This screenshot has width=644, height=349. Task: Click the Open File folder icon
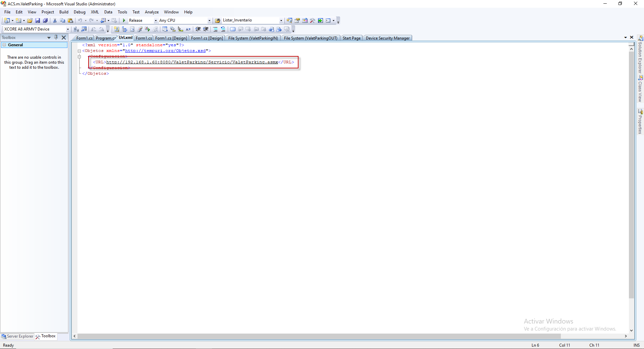30,20
